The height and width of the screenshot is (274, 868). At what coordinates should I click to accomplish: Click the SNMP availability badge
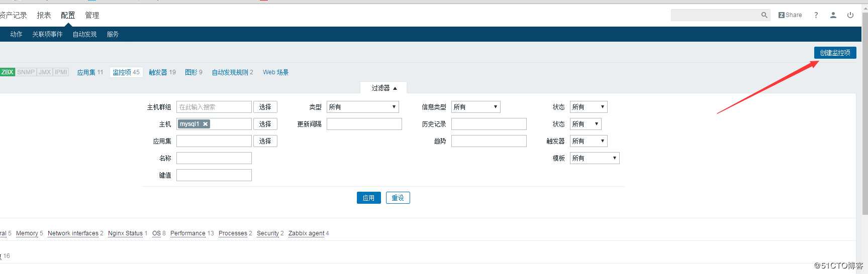[x=26, y=72]
